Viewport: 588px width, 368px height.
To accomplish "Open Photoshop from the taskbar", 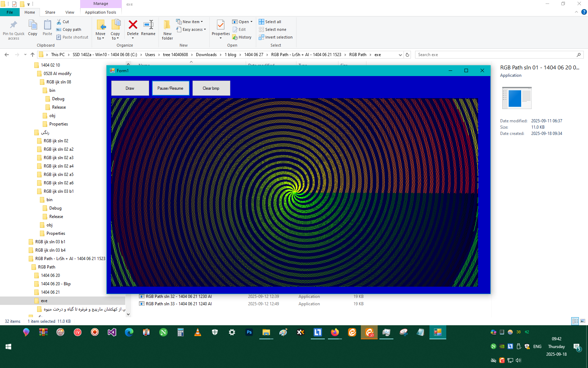I will coord(249,332).
